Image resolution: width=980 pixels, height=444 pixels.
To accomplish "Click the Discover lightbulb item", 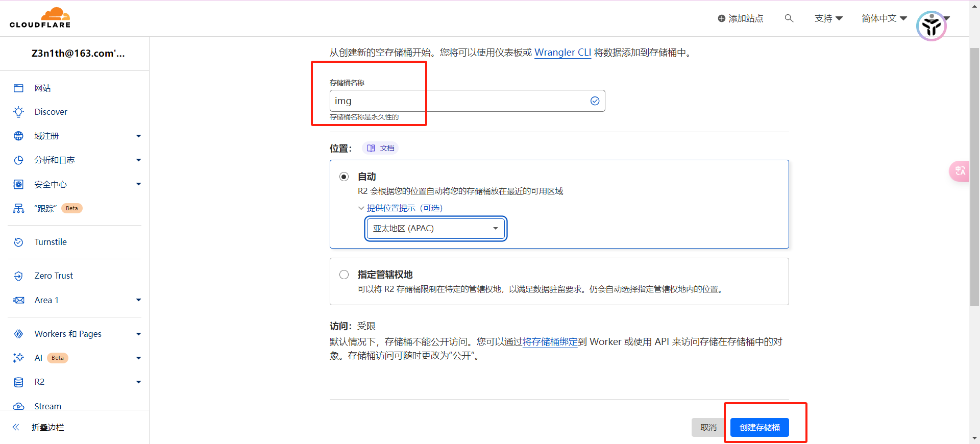I will coord(51,112).
